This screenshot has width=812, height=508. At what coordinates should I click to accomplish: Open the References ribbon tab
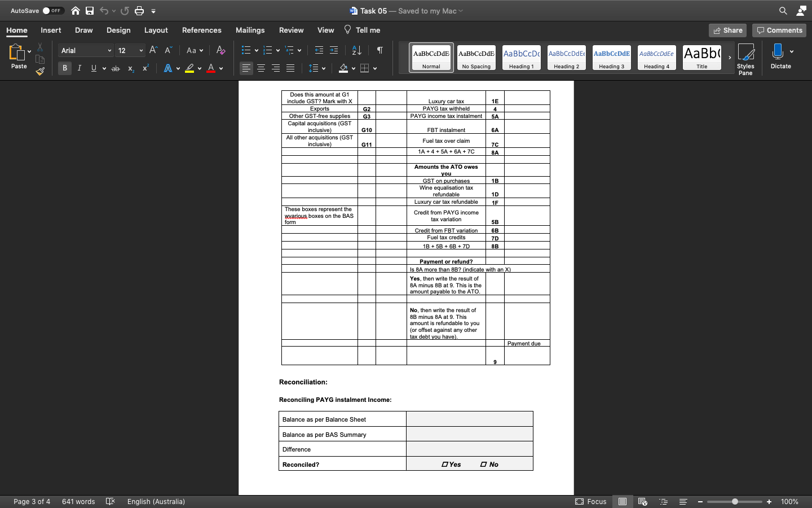coord(201,30)
